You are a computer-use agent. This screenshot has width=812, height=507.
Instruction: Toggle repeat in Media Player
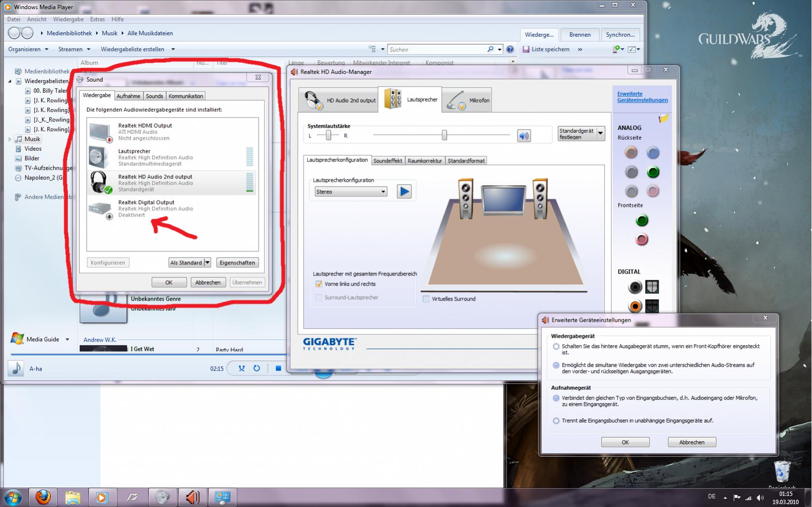click(x=257, y=368)
